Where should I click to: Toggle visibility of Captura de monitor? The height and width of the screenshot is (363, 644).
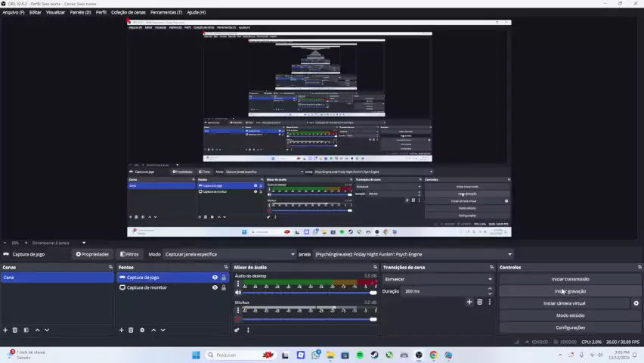click(x=215, y=287)
